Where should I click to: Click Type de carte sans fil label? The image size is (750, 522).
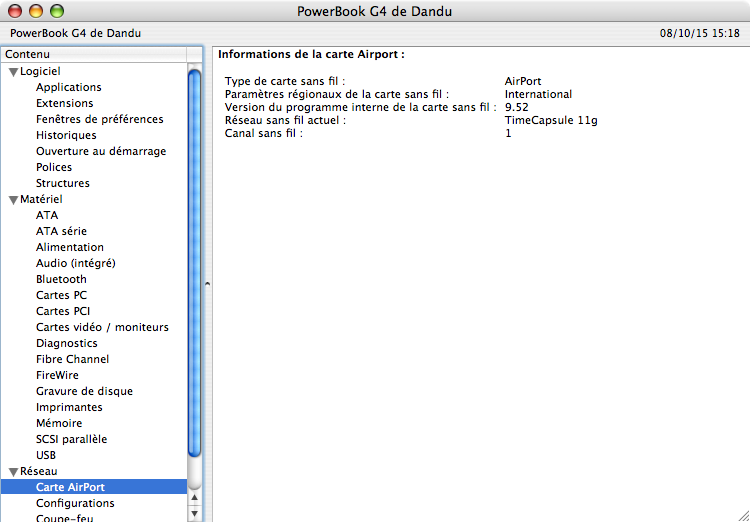[x=285, y=81]
